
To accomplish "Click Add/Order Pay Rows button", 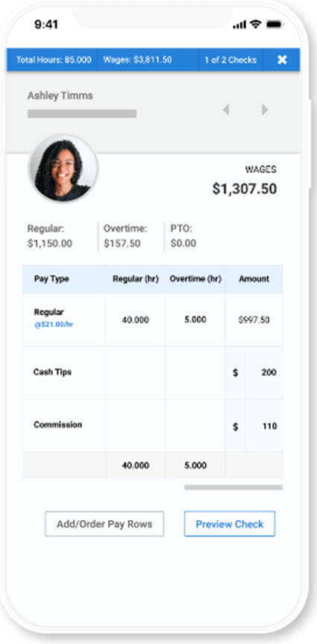I will pyautogui.click(x=104, y=524).
